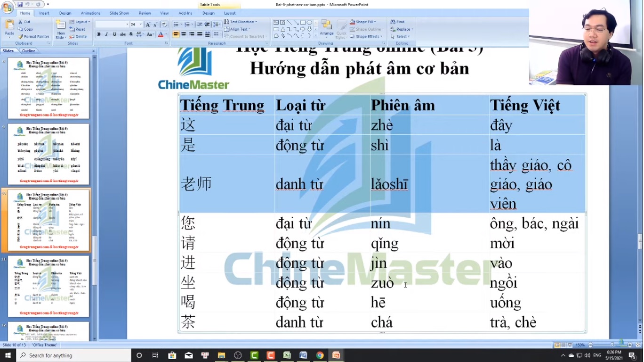Toggle text shadow formatting
Viewport: 644px width, 362px height.
tap(131, 34)
